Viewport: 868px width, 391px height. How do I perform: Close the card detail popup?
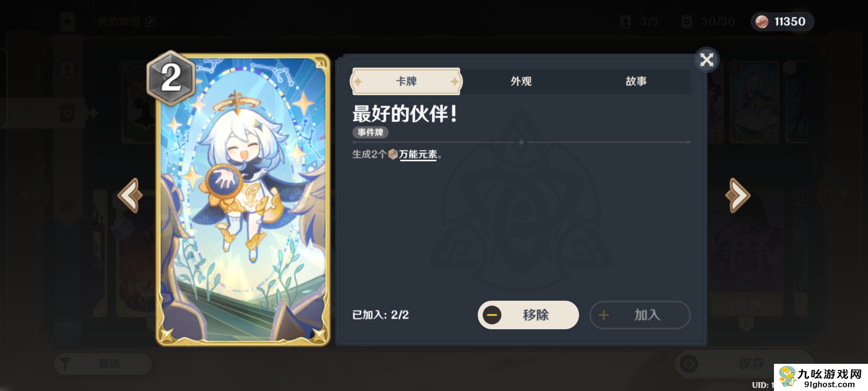coord(706,60)
